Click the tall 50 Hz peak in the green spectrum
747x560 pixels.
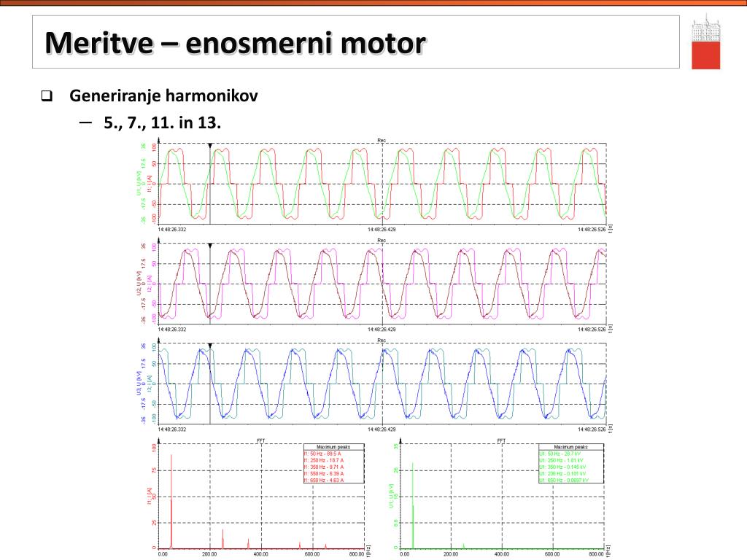413,505
